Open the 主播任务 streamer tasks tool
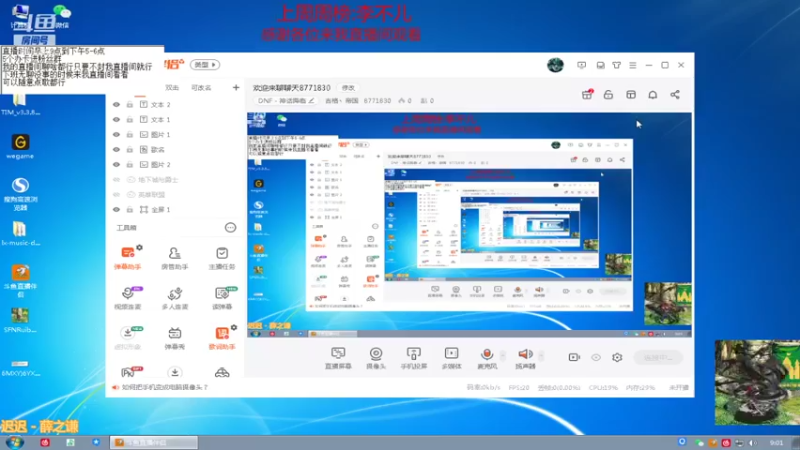 [x=222, y=258]
